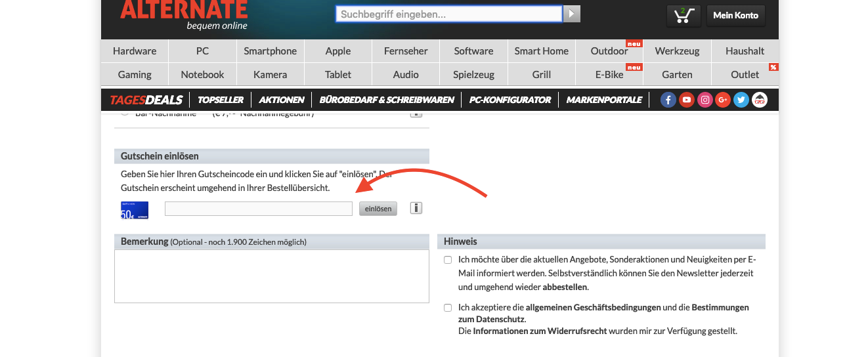The width and height of the screenshot is (868, 357).
Task: Open the Kamera category
Action: click(x=271, y=74)
